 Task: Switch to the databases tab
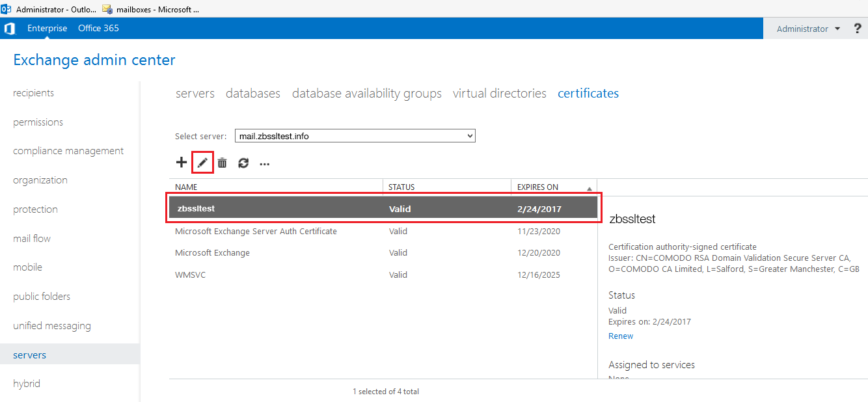point(253,93)
